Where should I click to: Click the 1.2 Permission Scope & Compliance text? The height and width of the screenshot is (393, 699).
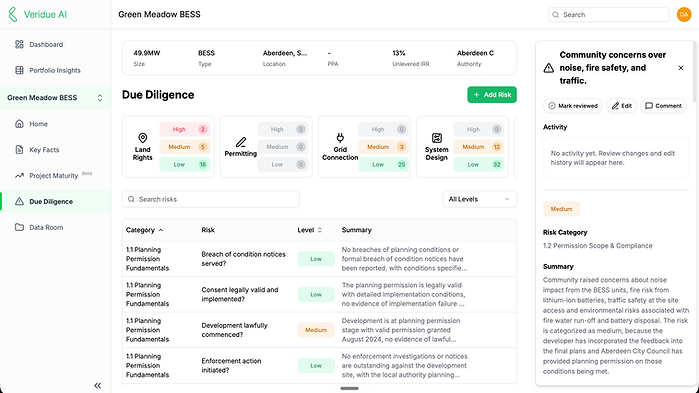click(597, 246)
